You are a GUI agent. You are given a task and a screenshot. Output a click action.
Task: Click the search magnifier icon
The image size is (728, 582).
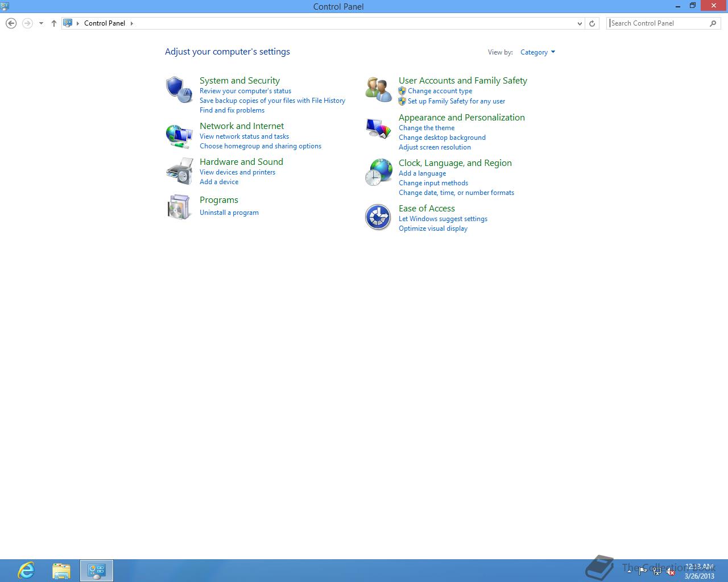[x=713, y=23]
